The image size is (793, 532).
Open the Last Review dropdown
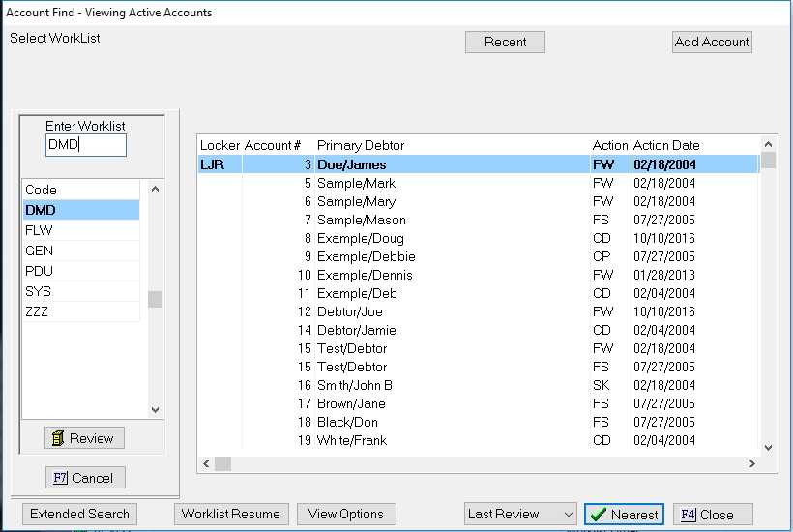(520, 515)
